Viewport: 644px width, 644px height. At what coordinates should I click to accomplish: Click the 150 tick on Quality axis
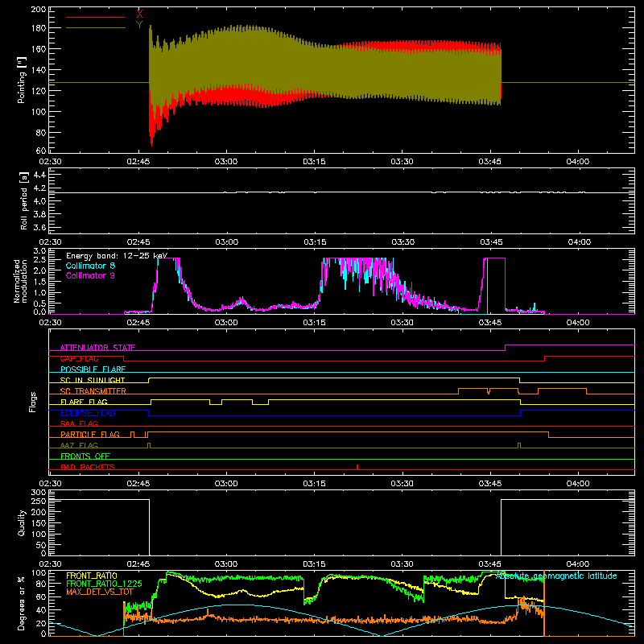click(39, 522)
